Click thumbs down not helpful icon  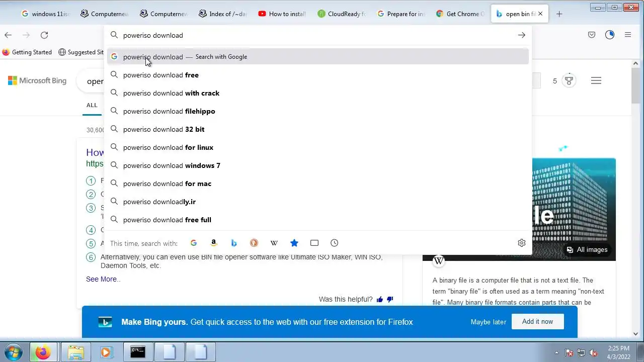pos(390,299)
